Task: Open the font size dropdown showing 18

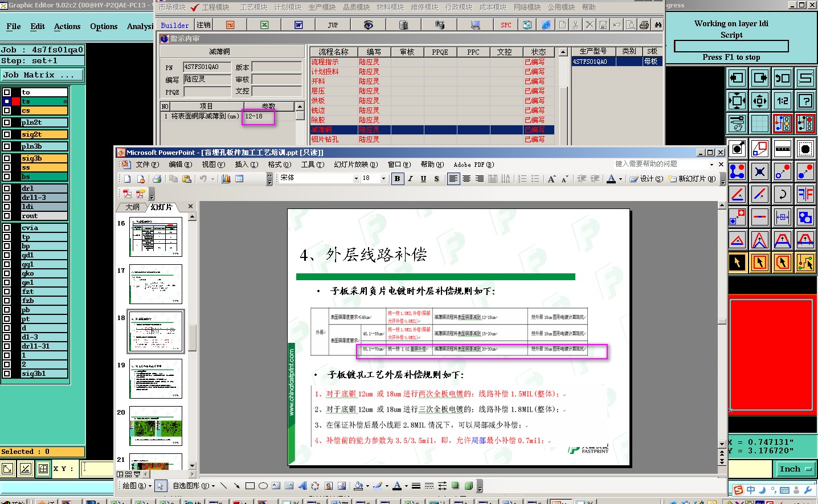Action: coord(383,178)
